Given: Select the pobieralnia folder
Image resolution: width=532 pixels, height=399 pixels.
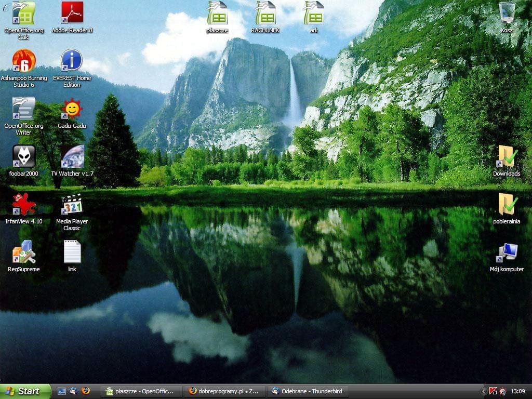Looking at the screenshot, I should pyautogui.click(x=507, y=204).
